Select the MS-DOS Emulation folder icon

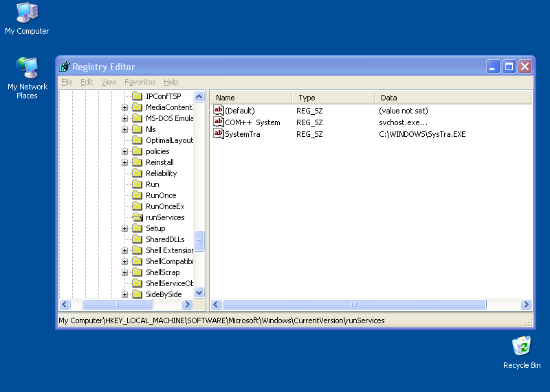pyautogui.click(x=137, y=118)
